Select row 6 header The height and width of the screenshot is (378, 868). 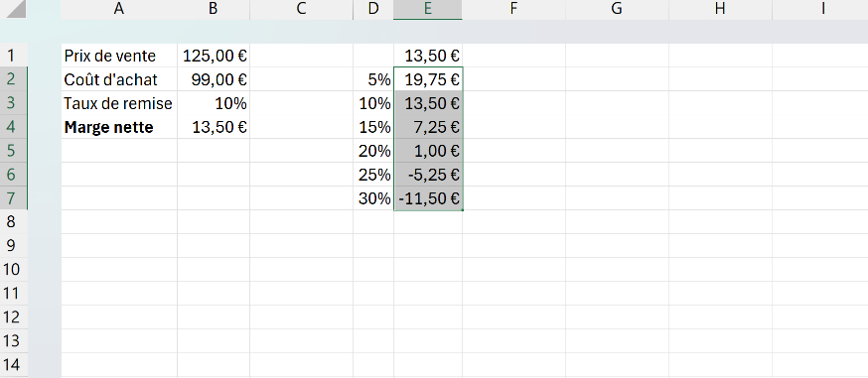(x=13, y=174)
